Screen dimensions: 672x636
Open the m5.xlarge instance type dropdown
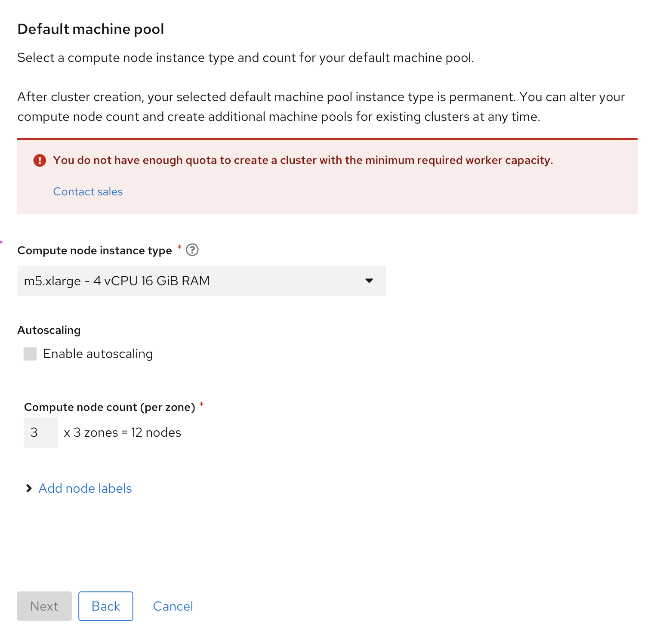click(x=201, y=281)
